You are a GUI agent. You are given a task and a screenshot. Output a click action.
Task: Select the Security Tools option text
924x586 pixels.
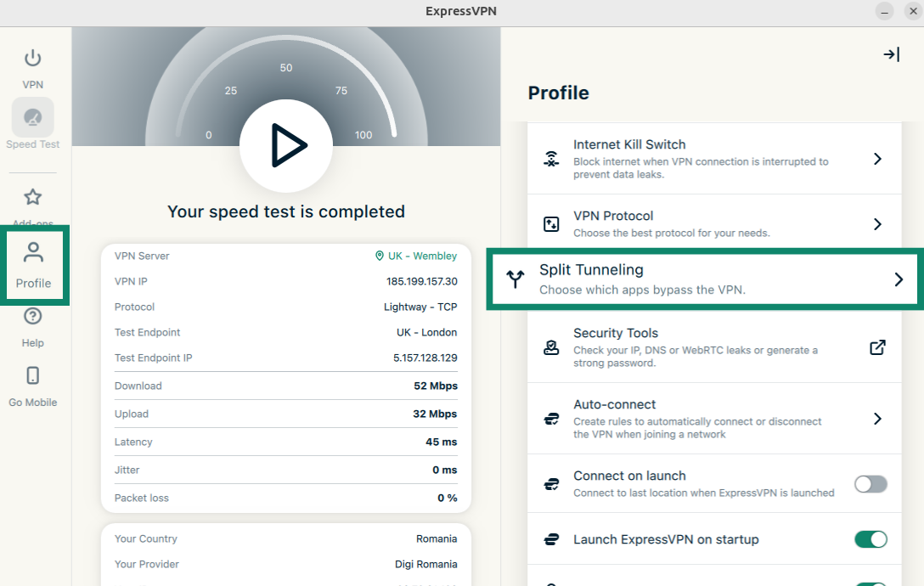click(x=616, y=333)
